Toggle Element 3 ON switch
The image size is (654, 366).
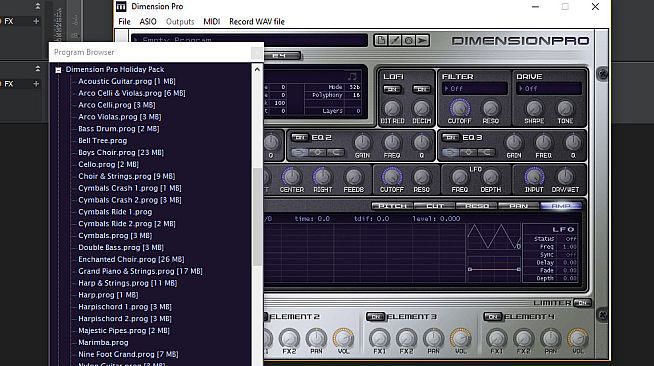tap(375, 317)
